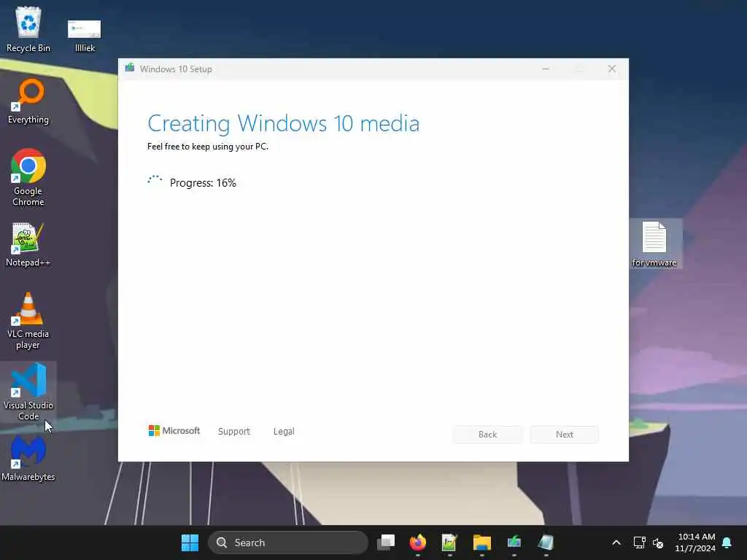Open Notepad++ from the taskbar
The height and width of the screenshot is (560, 747).
point(449,542)
